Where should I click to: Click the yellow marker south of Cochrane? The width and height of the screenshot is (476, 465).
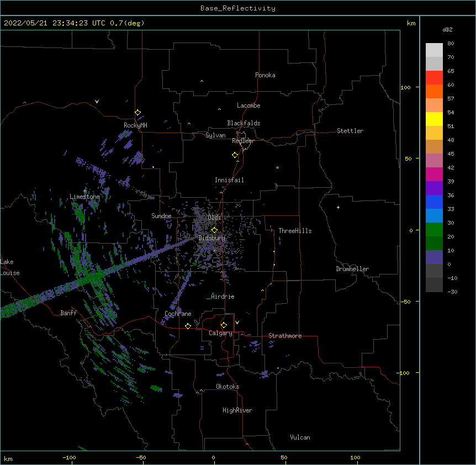188,326
